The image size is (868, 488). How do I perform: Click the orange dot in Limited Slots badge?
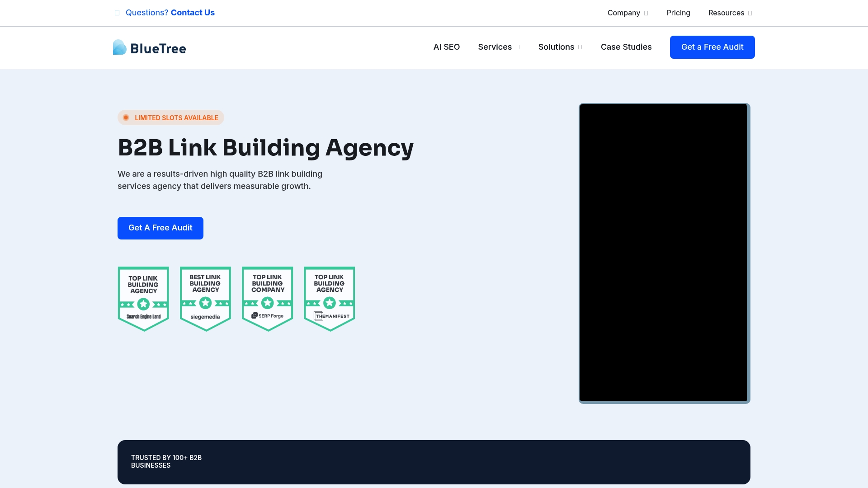coord(126,117)
